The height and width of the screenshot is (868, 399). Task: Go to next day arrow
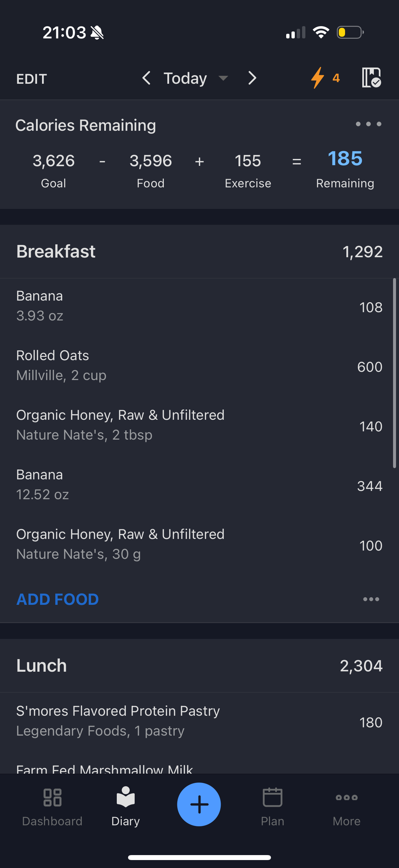tap(252, 78)
